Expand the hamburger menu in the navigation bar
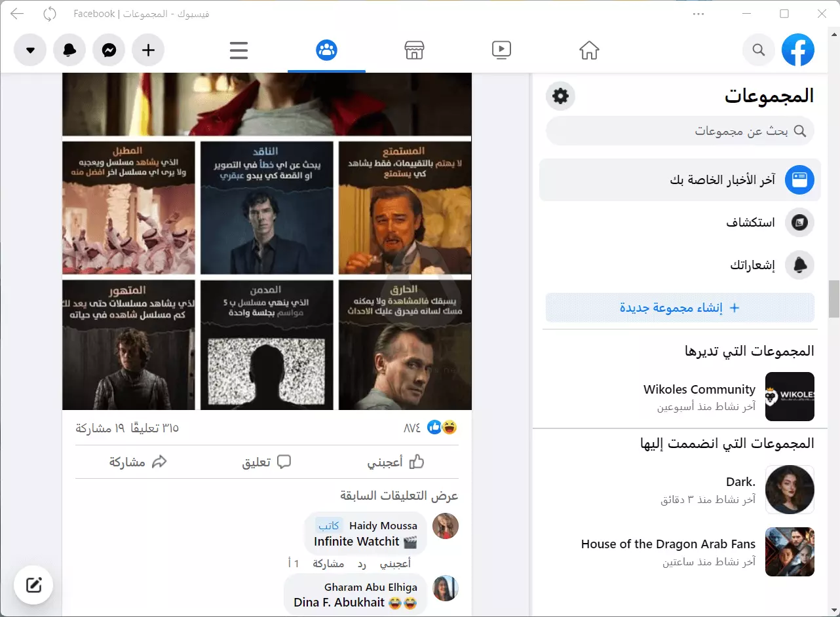This screenshot has width=840, height=617. click(239, 50)
